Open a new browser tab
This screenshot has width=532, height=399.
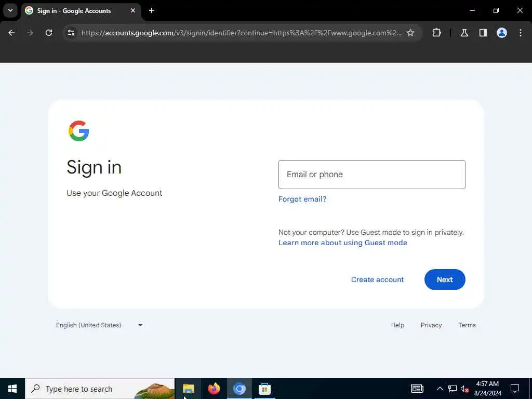coord(152,10)
